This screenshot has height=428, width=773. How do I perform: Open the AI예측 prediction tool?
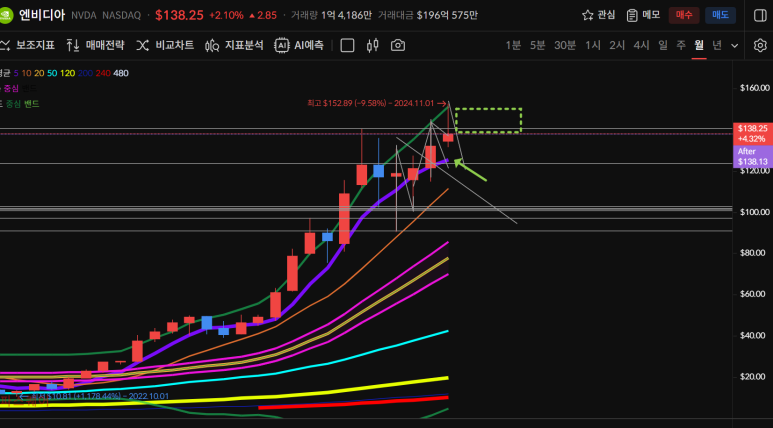[x=299, y=46]
